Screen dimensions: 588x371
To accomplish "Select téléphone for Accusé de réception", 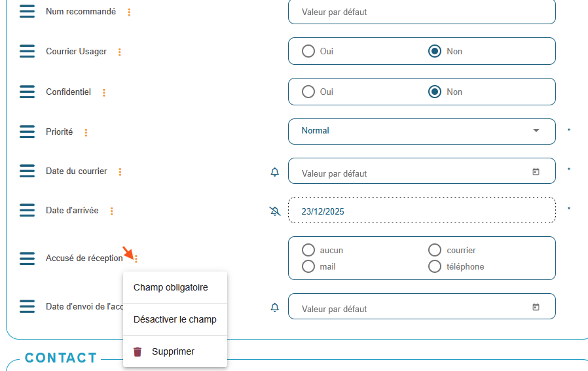I will (x=435, y=266).
